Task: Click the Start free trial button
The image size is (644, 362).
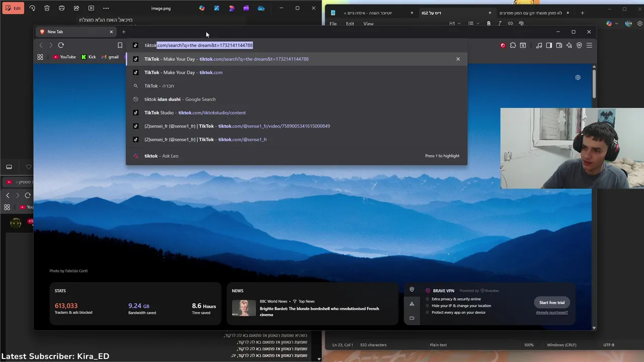Action: click(552, 303)
